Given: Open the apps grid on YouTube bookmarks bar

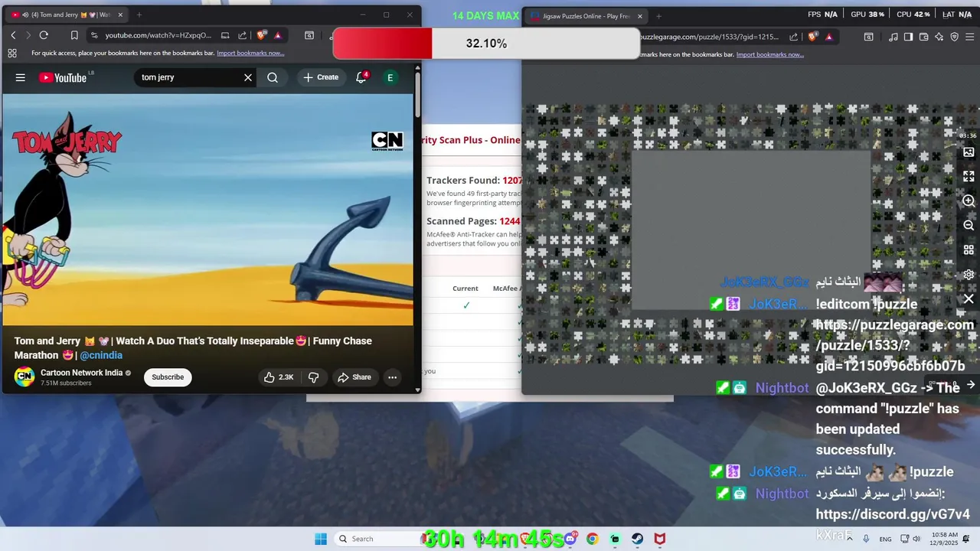Looking at the screenshot, I should (12, 53).
